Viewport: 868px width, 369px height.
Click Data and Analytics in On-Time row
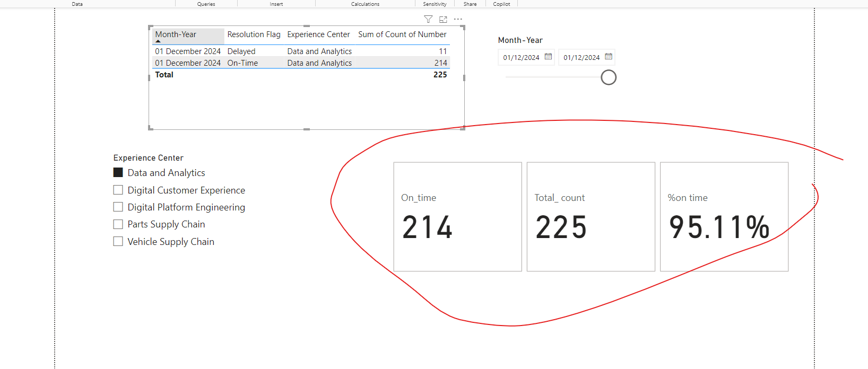(319, 63)
